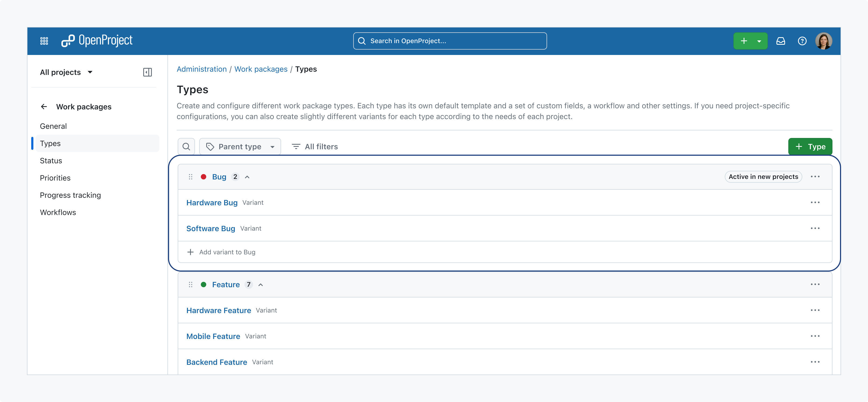Click the OpenProject logo
Image resolution: width=868 pixels, height=402 pixels.
coord(97,41)
